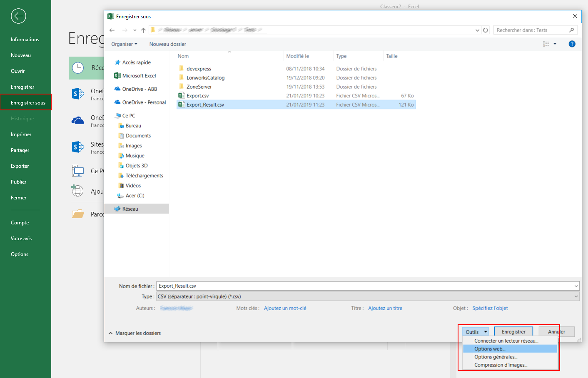
Task: Change the view layout icon
Action: click(x=546, y=44)
